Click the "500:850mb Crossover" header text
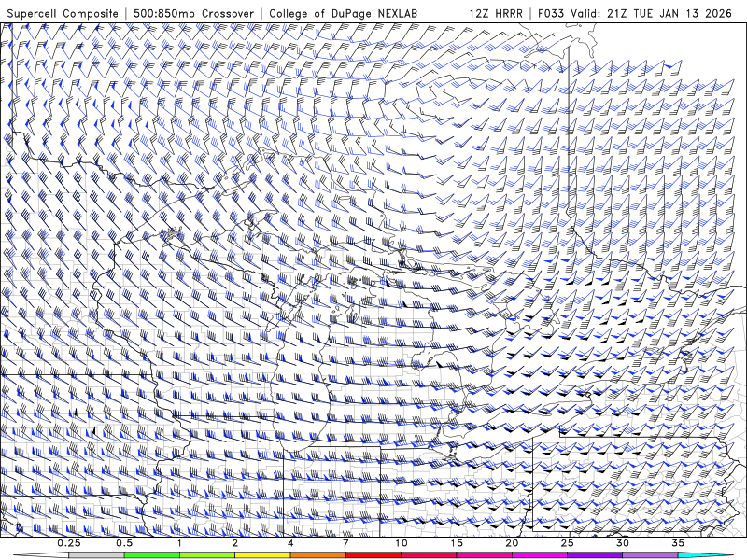This screenshot has width=747, height=560. tap(193, 14)
